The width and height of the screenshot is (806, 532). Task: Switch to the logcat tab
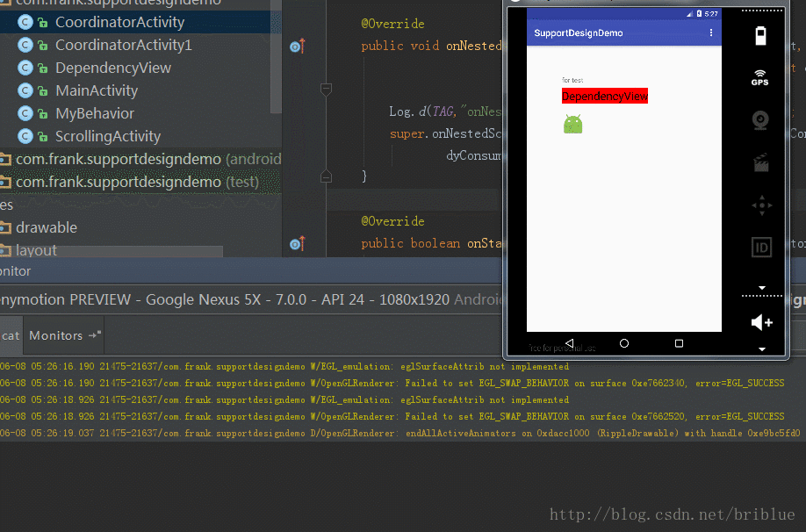pyautogui.click(x=11, y=335)
